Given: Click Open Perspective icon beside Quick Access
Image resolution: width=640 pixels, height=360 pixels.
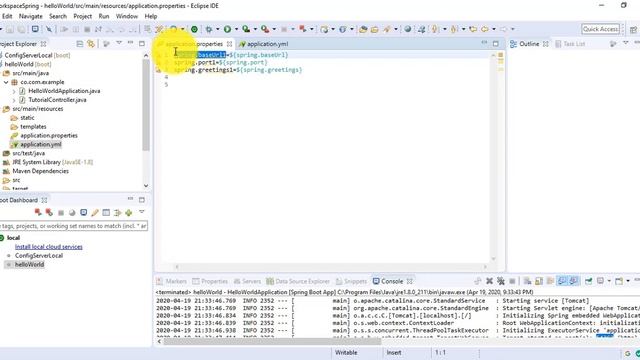Looking at the screenshot, I should tap(633, 29).
